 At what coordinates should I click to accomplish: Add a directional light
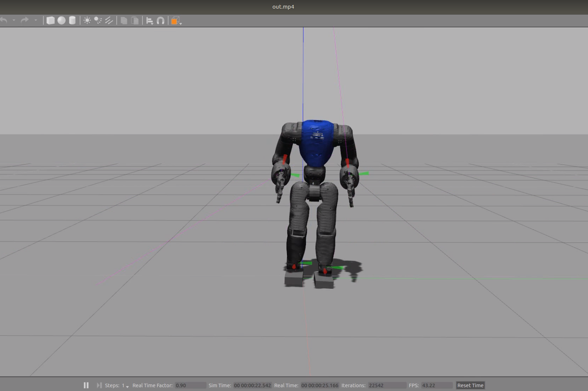tap(109, 21)
